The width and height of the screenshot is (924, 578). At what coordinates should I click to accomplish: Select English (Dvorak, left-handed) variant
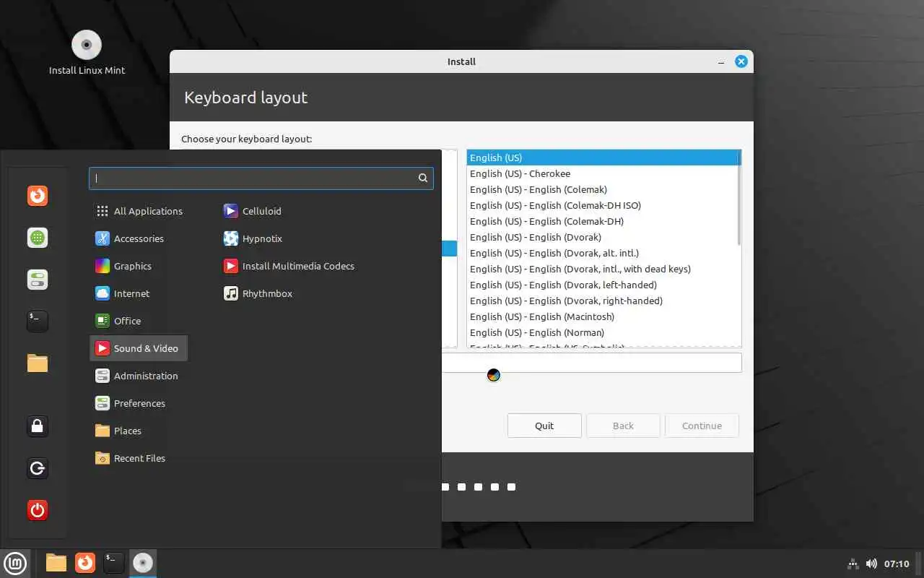click(x=603, y=285)
